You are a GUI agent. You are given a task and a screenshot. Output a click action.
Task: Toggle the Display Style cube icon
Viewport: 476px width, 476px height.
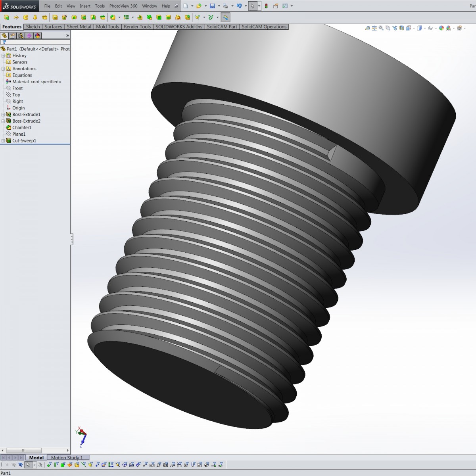click(419, 29)
